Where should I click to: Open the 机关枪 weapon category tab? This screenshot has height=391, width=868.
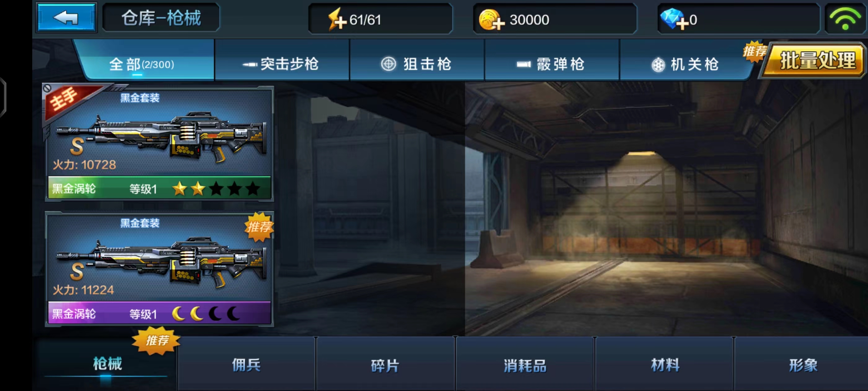click(x=686, y=63)
